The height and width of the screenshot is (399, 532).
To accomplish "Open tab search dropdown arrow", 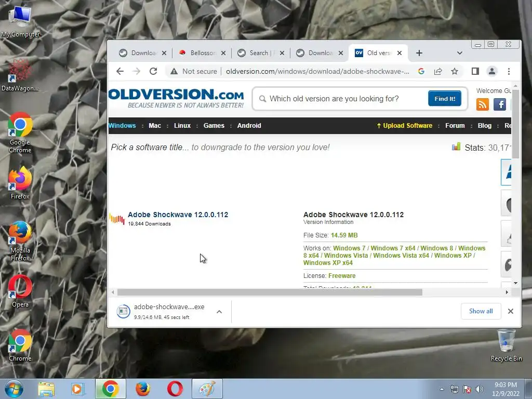I will pos(459,53).
